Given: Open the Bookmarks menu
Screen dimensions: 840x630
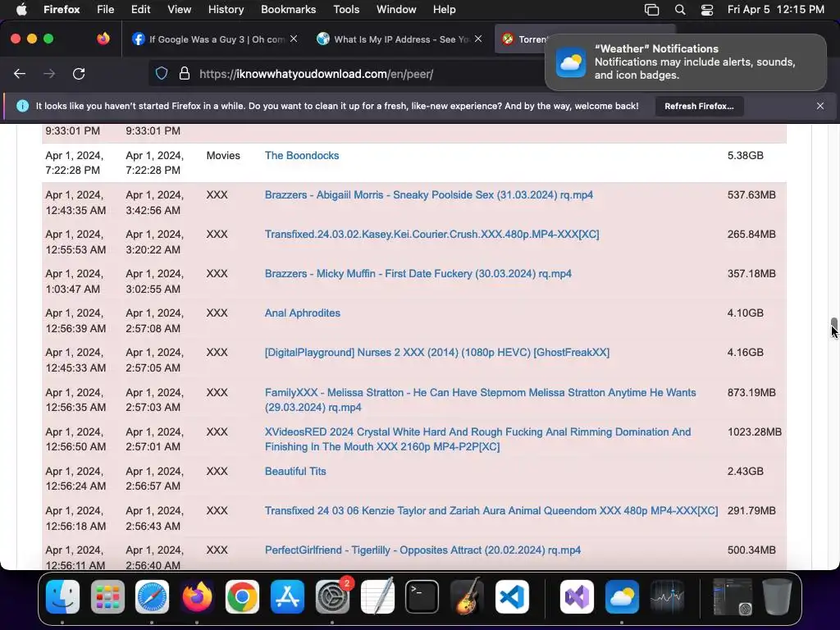Looking at the screenshot, I should [288, 9].
